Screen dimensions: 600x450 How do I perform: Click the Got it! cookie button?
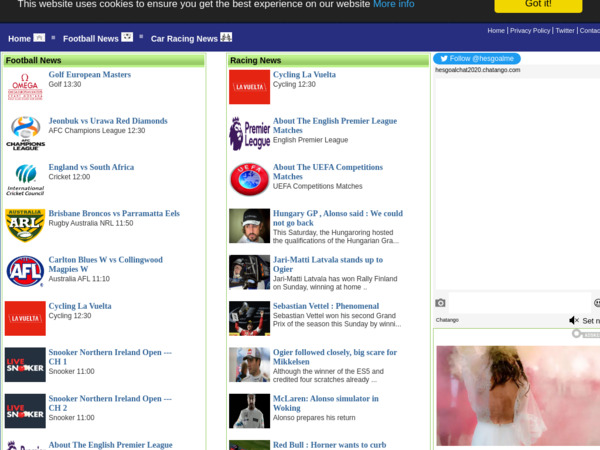(x=538, y=5)
